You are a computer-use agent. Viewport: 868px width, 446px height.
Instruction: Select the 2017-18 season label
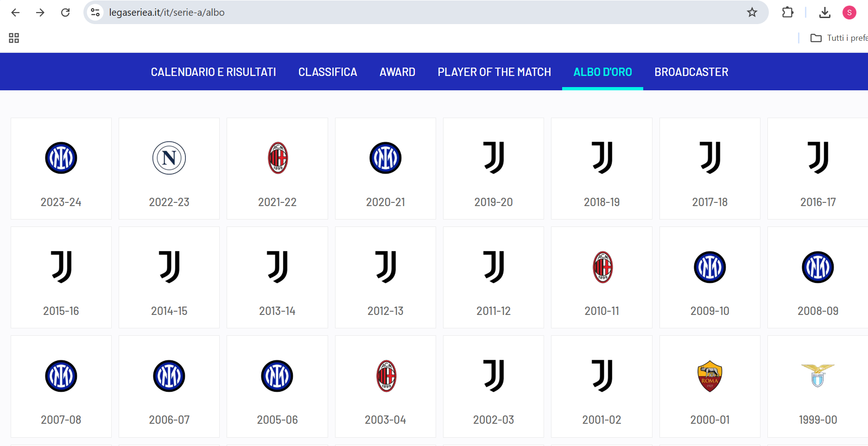710,202
